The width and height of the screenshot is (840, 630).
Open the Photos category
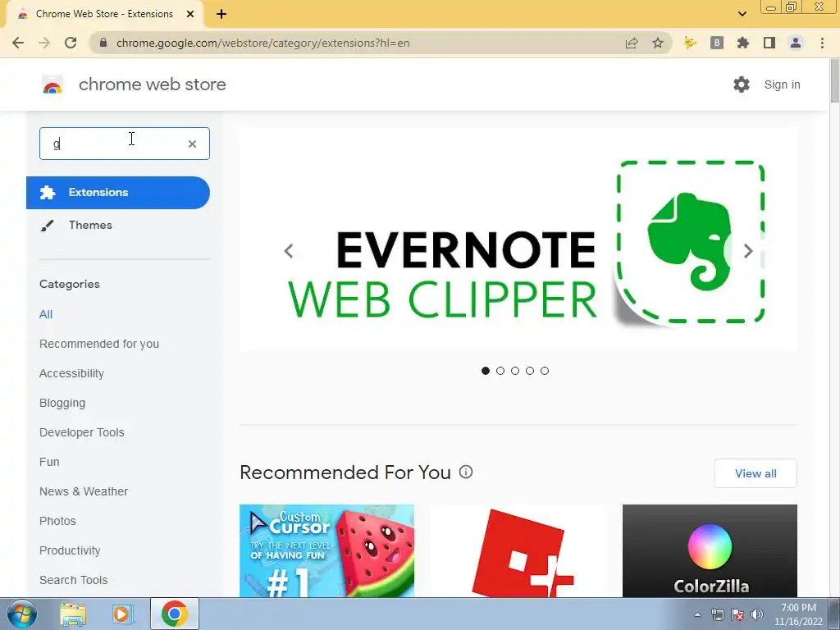(57, 521)
